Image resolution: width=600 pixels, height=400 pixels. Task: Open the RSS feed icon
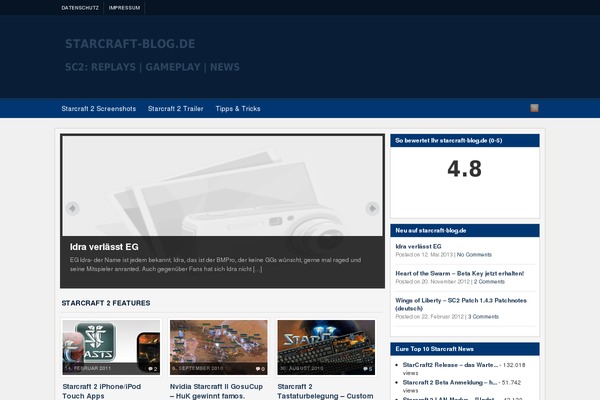coord(534,108)
